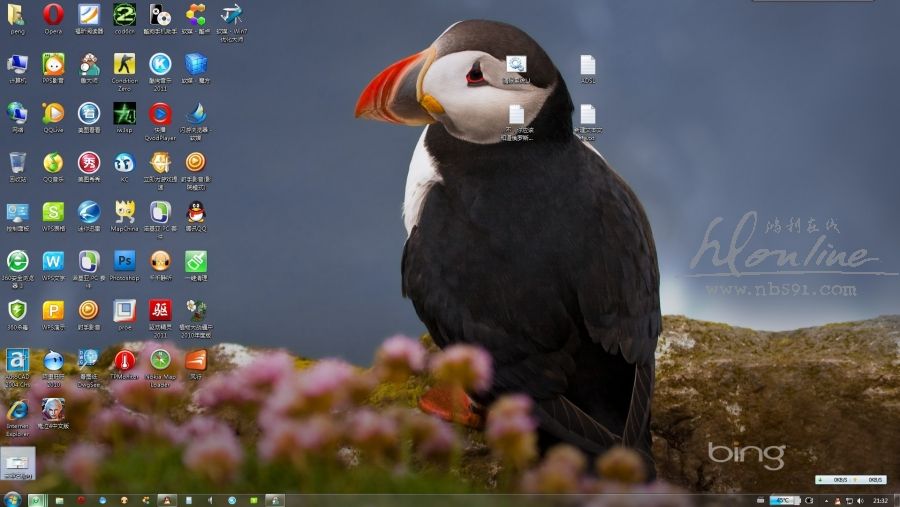
Task: Click the Nokia Map Loader icon
Action: point(160,360)
